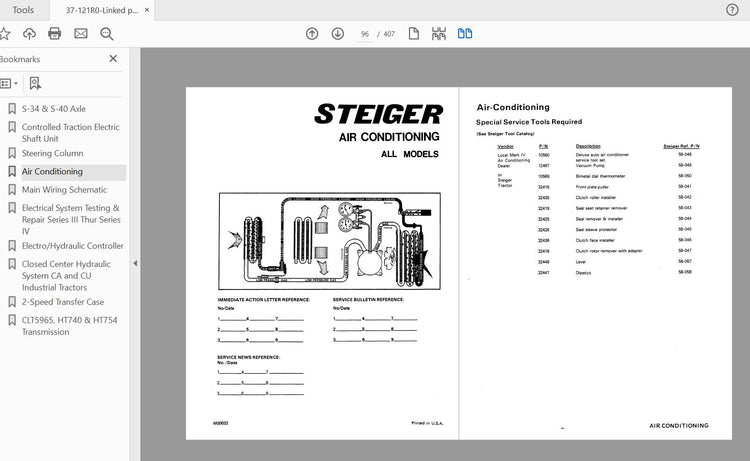750x461 pixels.
Task: Print the document with the printer icon
Action: (x=55, y=33)
